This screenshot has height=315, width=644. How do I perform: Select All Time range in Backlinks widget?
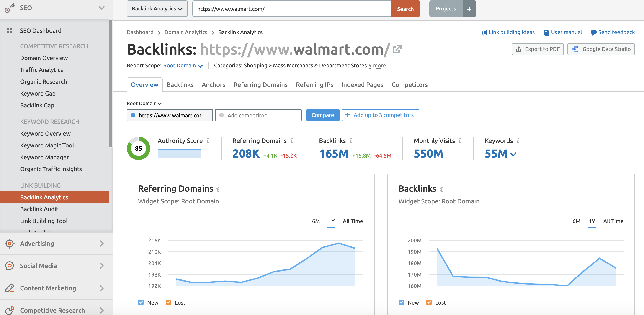pyautogui.click(x=613, y=221)
